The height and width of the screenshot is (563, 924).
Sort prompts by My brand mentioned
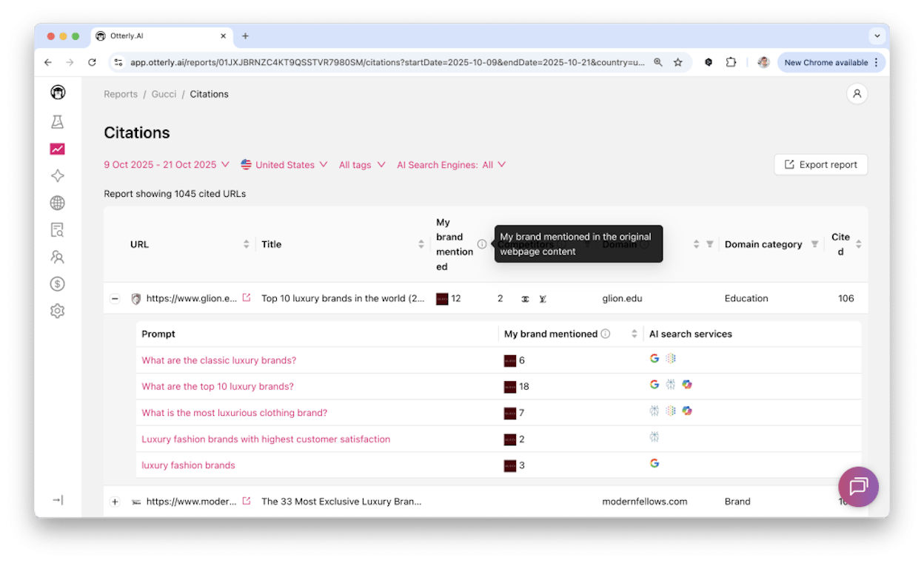coord(635,334)
